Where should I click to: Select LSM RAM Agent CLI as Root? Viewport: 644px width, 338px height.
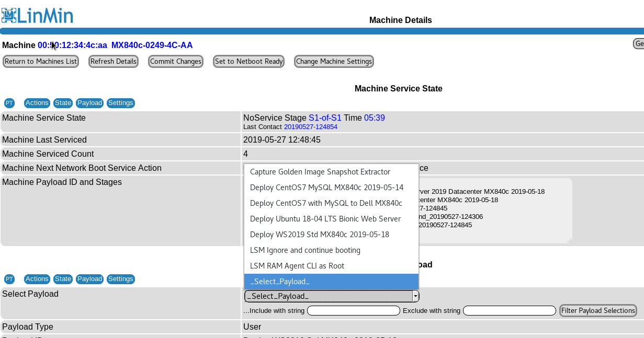pyautogui.click(x=297, y=266)
